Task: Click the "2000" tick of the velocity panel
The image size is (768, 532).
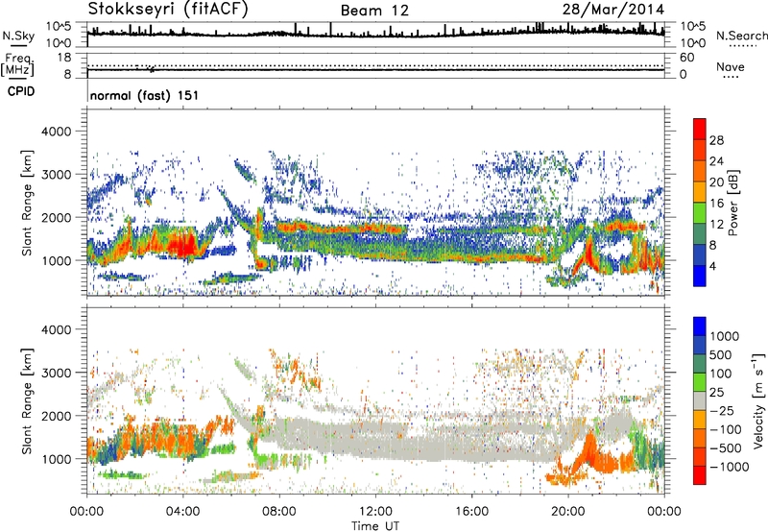Action: point(56,416)
